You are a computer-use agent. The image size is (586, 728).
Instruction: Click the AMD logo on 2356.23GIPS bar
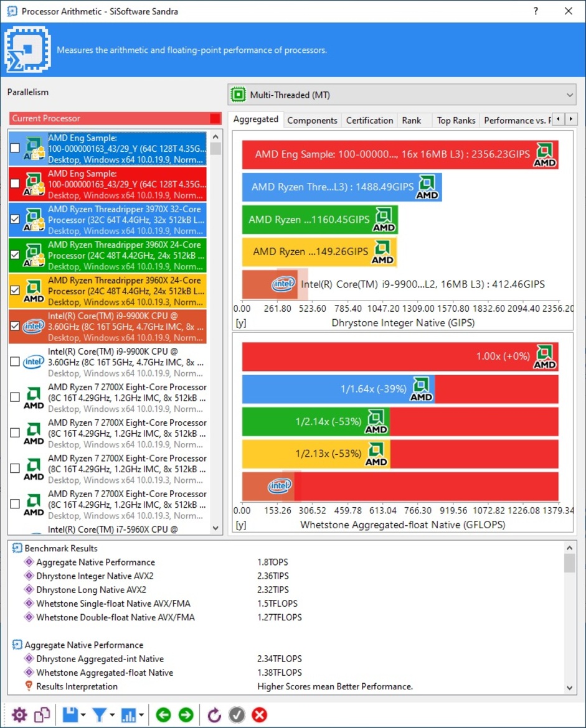545,155
